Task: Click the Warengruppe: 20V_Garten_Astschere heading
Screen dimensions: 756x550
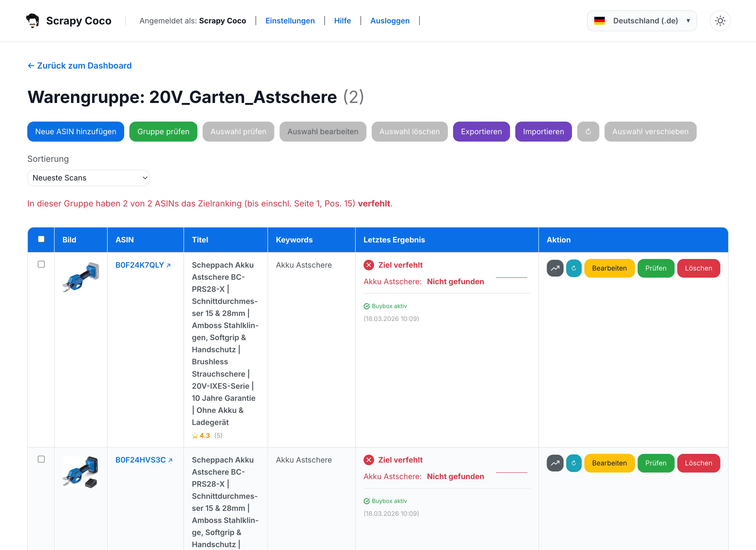Action: click(182, 97)
